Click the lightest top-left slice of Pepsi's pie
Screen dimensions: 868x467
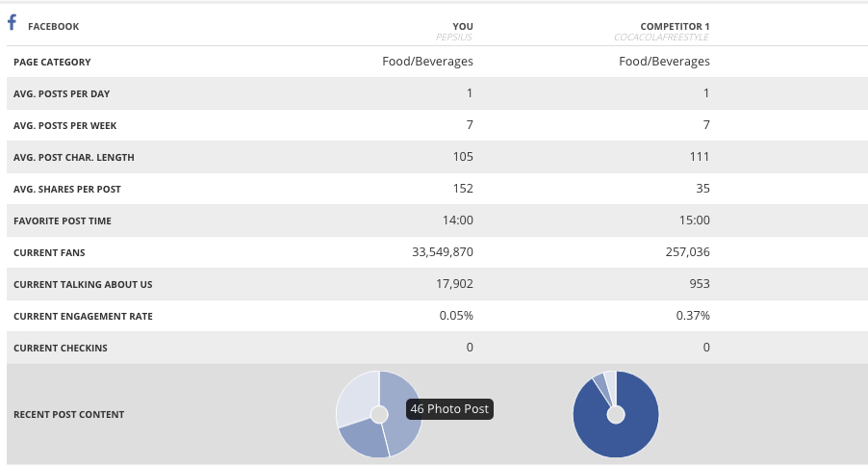(356, 398)
